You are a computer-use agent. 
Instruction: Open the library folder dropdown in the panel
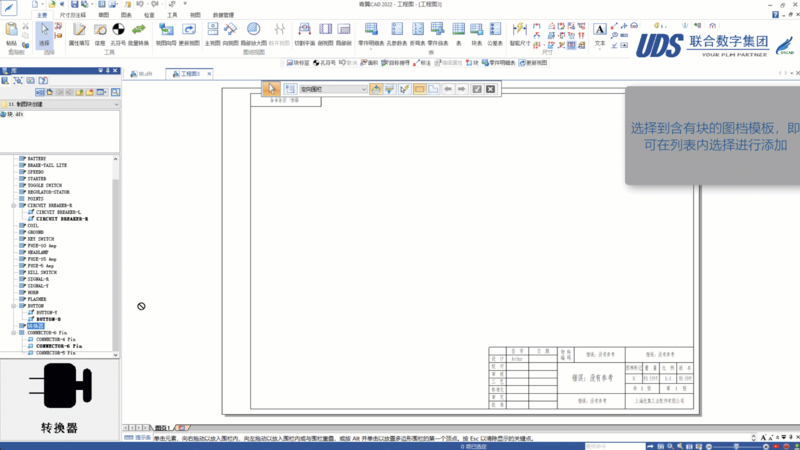(114, 103)
